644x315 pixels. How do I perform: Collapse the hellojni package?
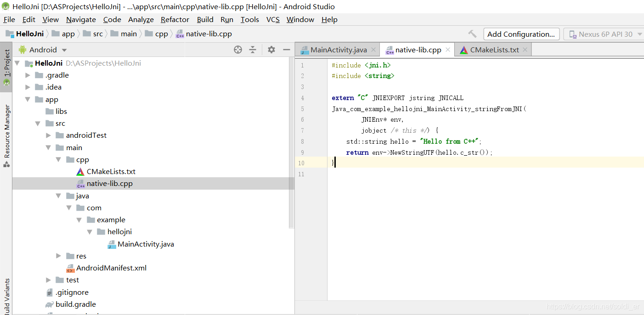(90, 232)
